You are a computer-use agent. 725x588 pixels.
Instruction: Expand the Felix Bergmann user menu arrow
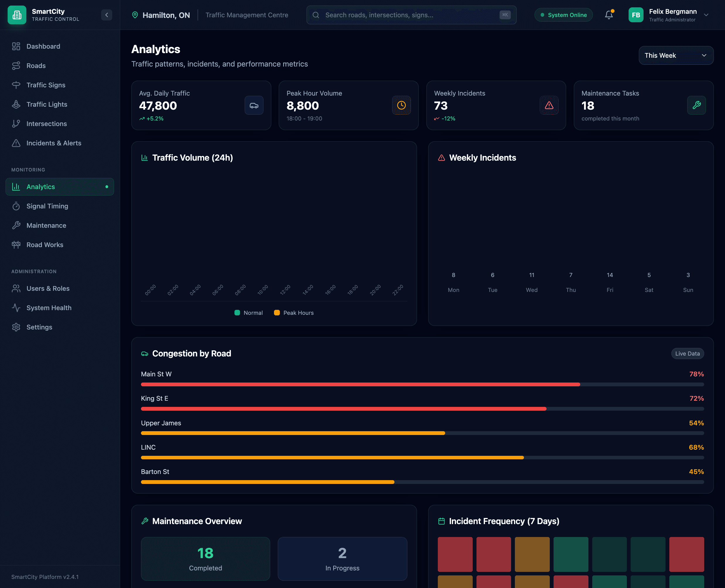[706, 15]
